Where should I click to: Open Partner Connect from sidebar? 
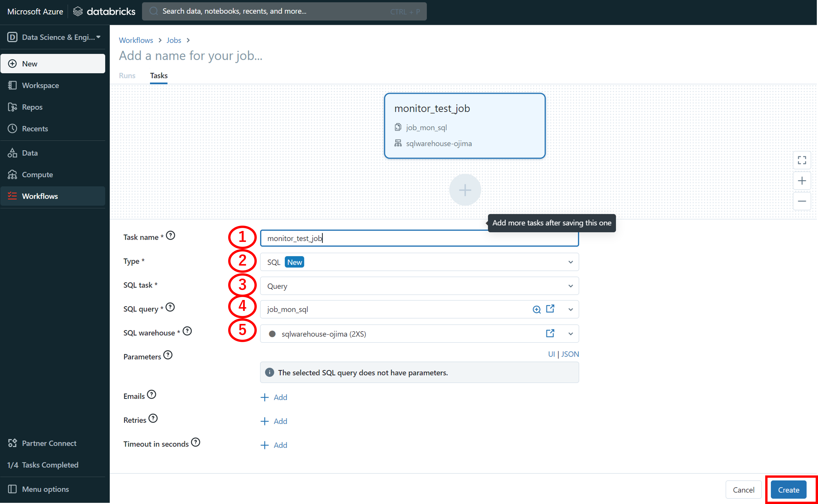(49, 443)
